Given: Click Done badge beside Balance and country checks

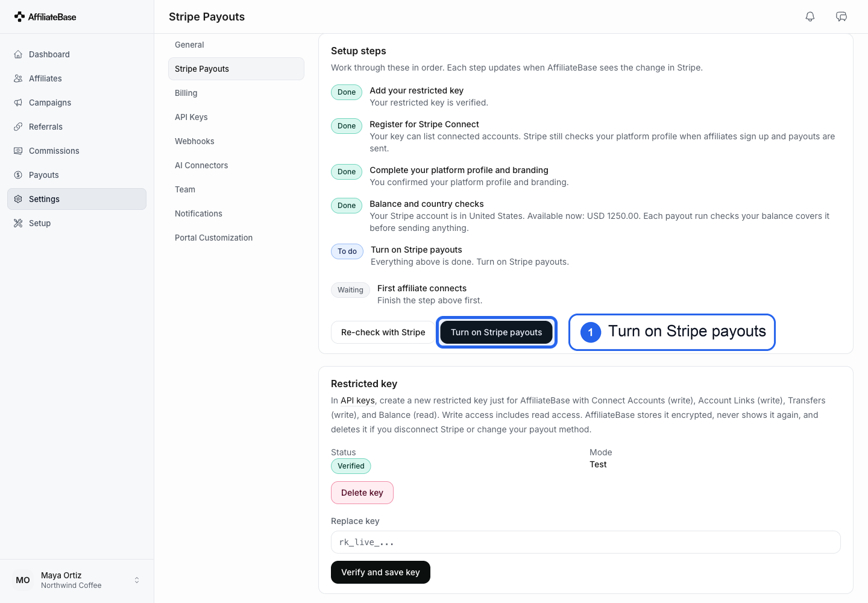Looking at the screenshot, I should [x=347, y=206].
